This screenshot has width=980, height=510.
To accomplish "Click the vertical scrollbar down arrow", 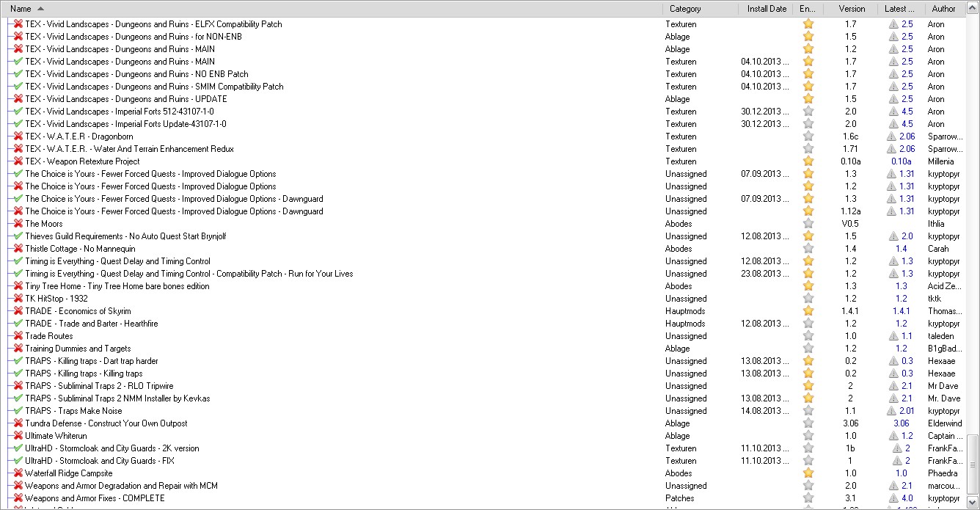I will click(973, 503).
